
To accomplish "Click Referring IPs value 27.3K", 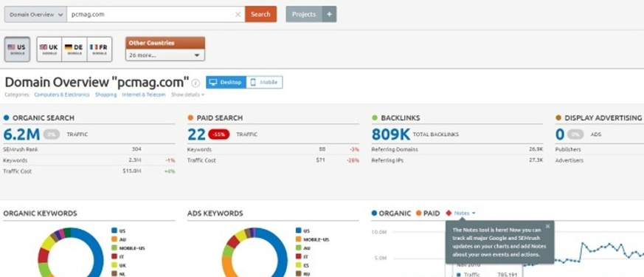I will [x=536, y=160].
